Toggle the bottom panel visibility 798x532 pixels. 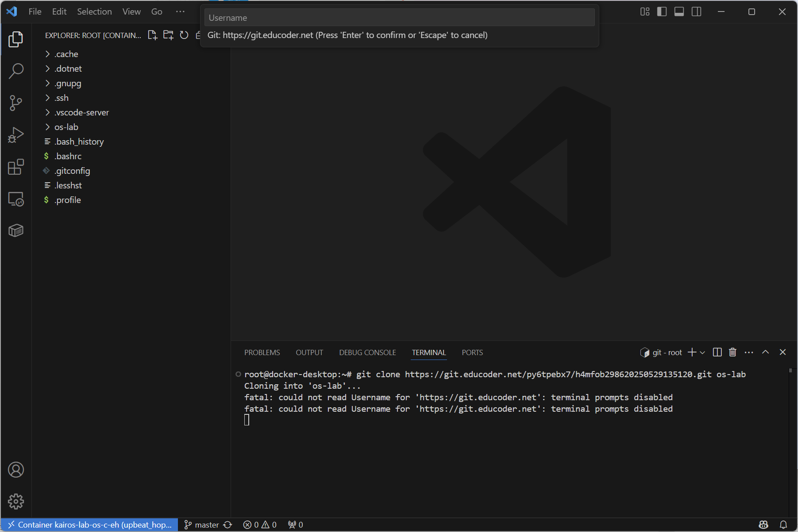679,11
